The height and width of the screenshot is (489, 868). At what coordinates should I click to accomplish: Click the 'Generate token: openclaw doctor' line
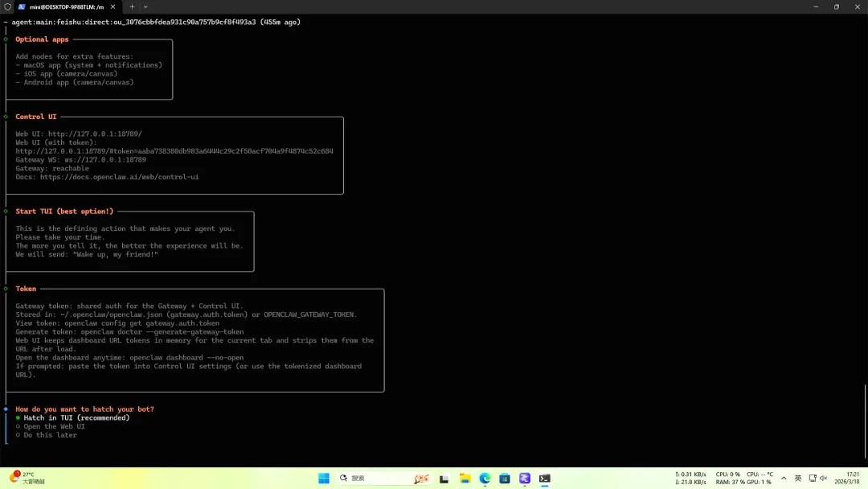pyautogui.click(x=129, y=332)
